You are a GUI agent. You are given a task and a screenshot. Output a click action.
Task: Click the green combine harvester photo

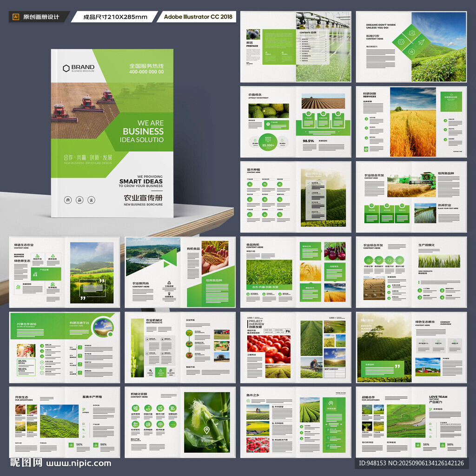(x=411, y=184)
